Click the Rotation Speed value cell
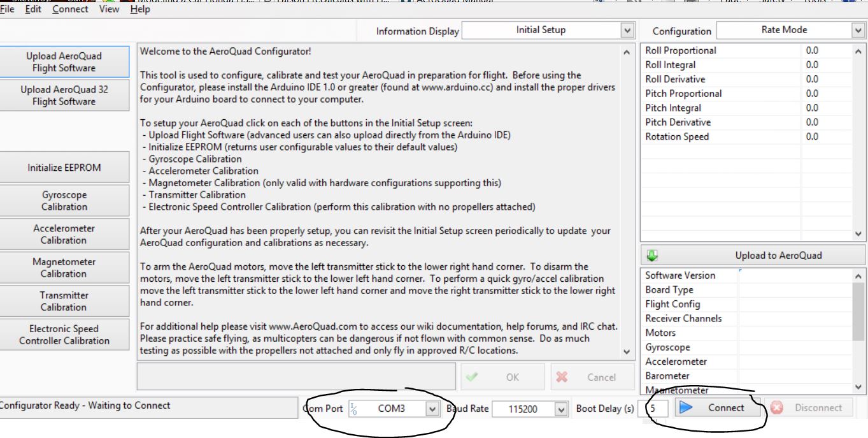The image size is (868, 438). [x=827, y=136]
